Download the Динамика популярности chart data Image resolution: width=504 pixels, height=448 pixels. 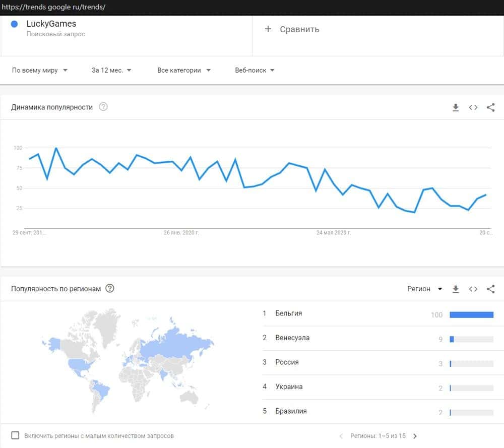pos(456,107)
